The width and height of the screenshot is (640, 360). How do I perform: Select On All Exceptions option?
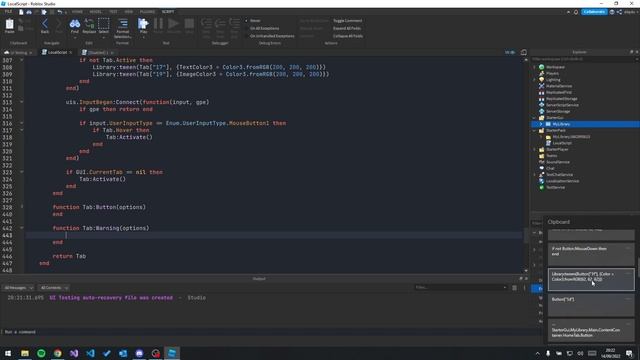[x=264, y=28]
